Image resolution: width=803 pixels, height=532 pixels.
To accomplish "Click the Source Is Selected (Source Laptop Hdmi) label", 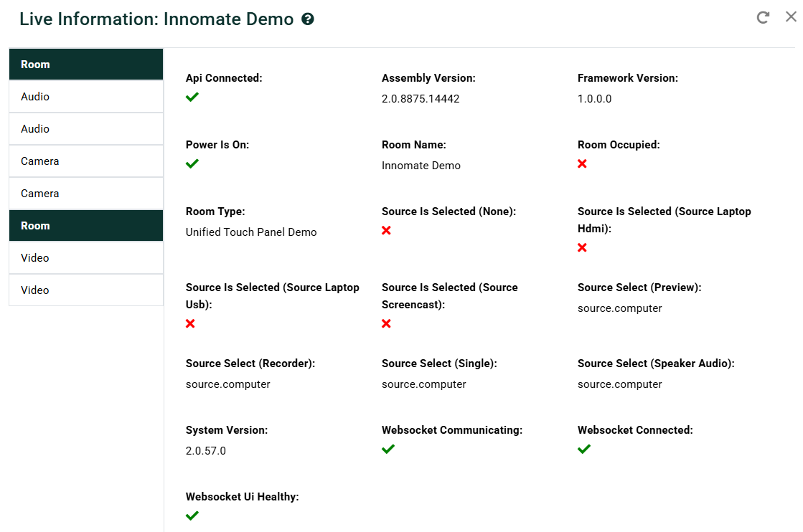I will (665, 220).
